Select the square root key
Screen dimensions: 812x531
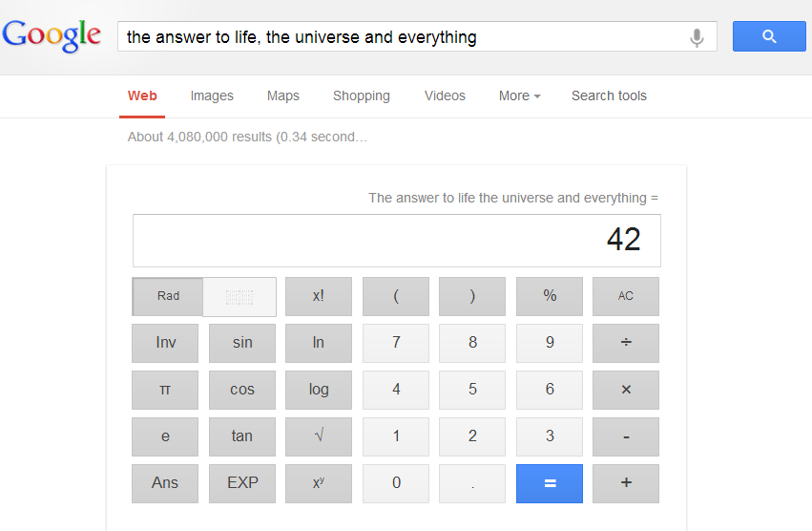pos(319,436)
